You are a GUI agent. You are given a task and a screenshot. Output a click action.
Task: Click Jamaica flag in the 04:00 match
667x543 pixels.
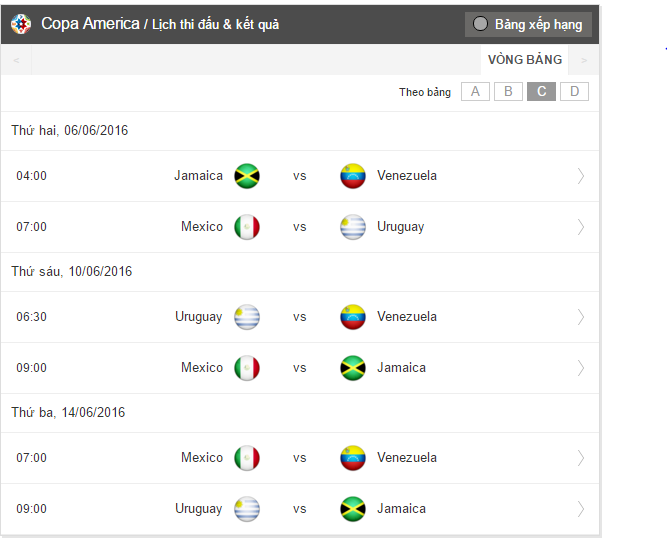tap(247, 176)
